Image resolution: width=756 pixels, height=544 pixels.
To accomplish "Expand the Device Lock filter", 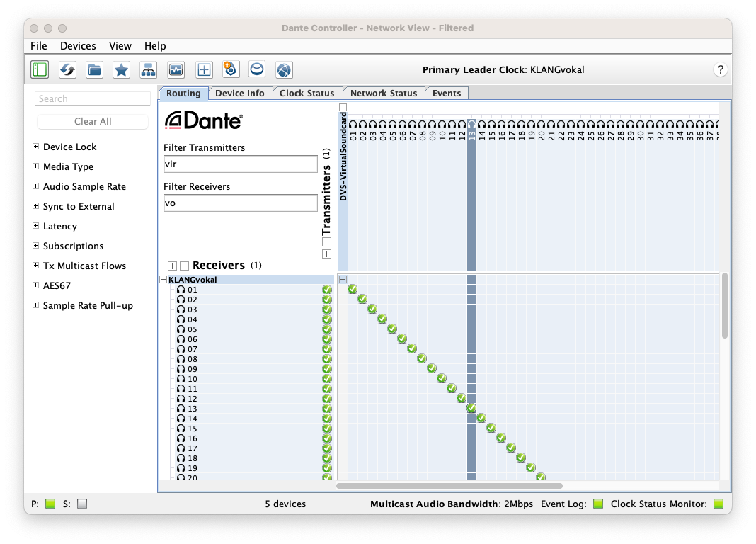I will [35, 146].
